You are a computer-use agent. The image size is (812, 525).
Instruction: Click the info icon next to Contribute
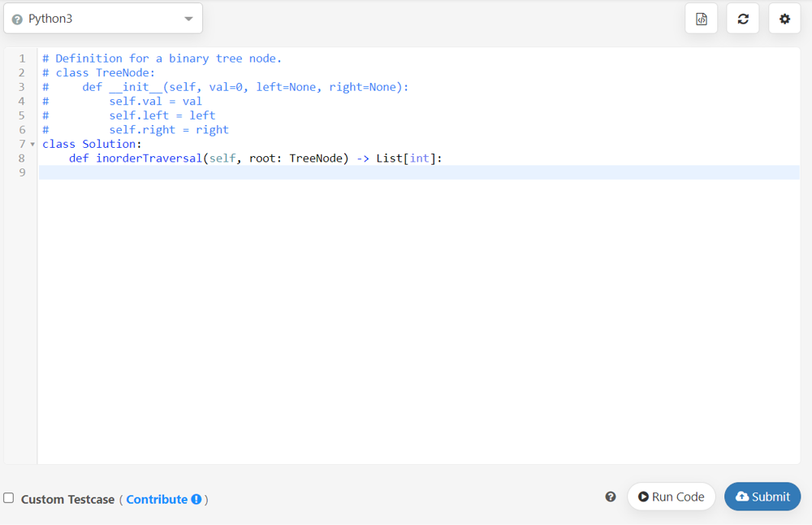(197, 499)
